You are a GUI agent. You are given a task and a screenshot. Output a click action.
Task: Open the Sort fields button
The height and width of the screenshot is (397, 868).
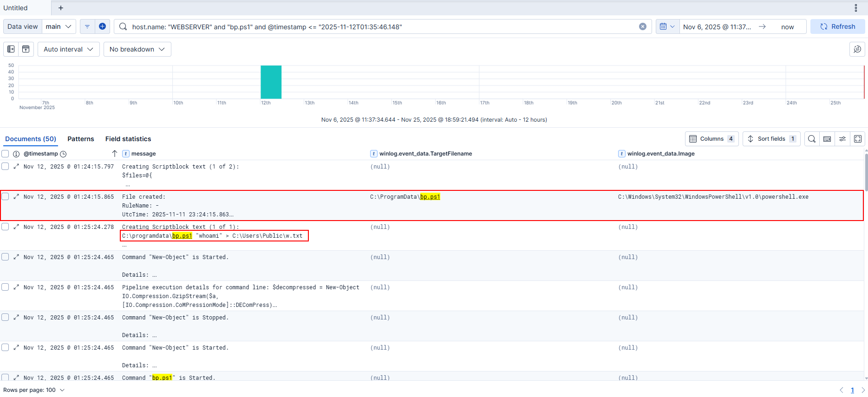click(771, 139)
